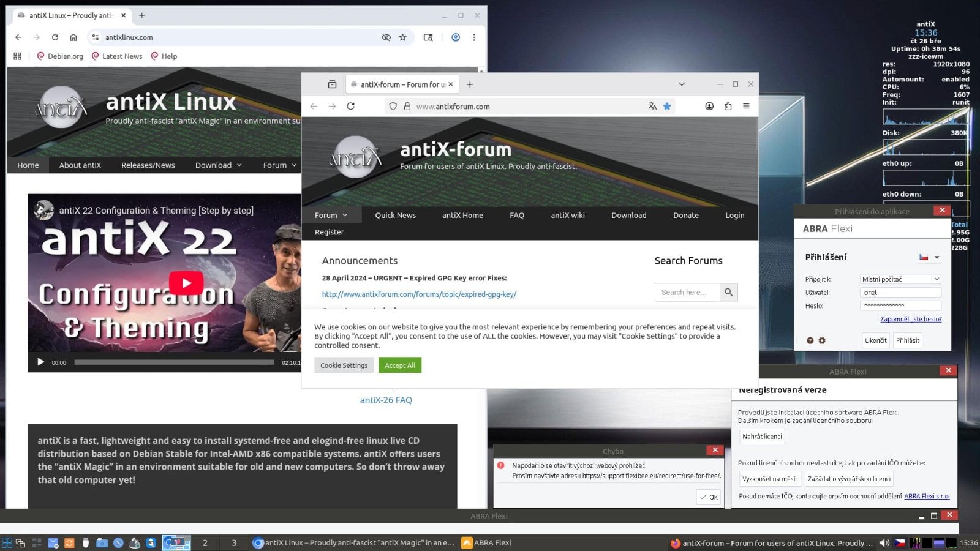This screenshot has height=551, width=980.
Task: Reload antixforum.com page in Firefox
Action: tap(351, 106)
